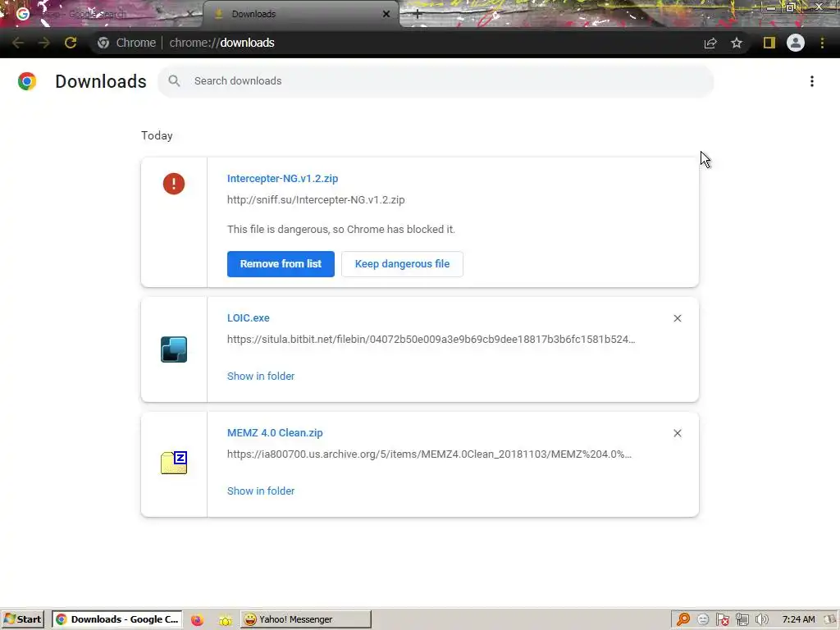Image resolution: width=840 pixels, height=630 pixels.
Task: Open the Chrome profile avatar
Action: (x=796, y=43)
